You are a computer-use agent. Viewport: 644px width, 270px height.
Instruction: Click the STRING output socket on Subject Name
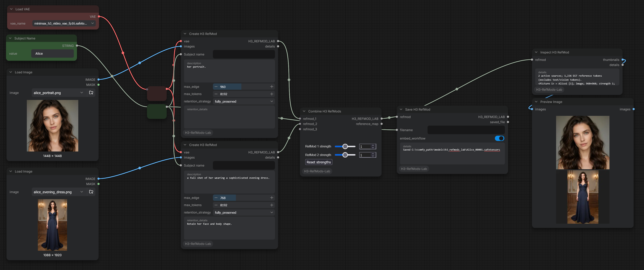77,46
